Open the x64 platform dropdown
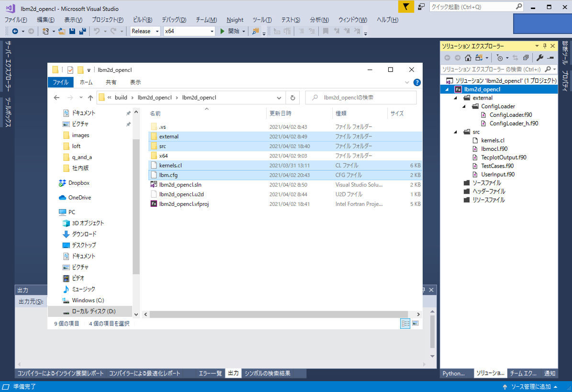 (189, 31)
